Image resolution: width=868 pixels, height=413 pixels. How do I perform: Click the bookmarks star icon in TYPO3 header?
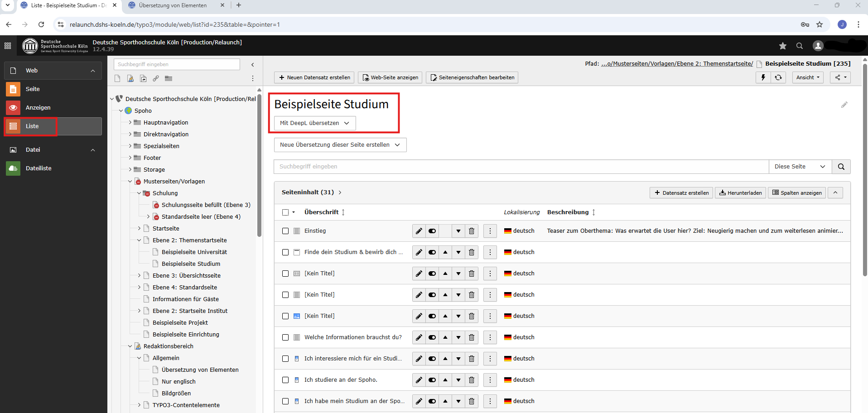(x=782, y=46)
